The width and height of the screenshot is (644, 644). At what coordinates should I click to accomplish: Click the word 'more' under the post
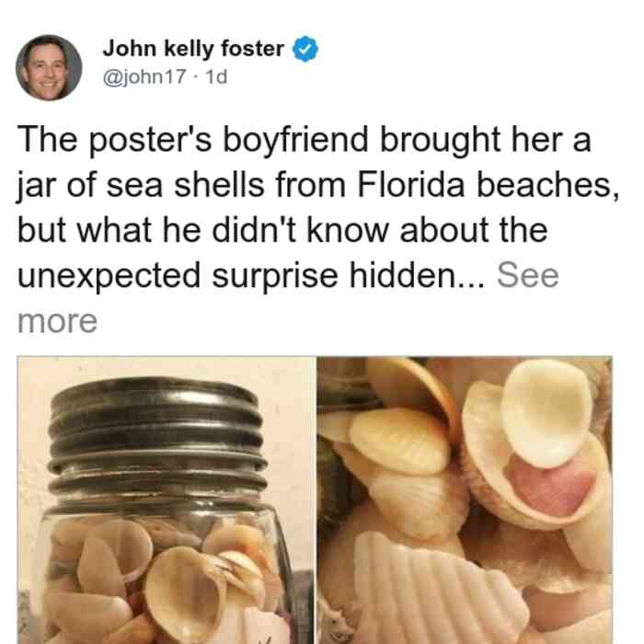pos(57,321)
